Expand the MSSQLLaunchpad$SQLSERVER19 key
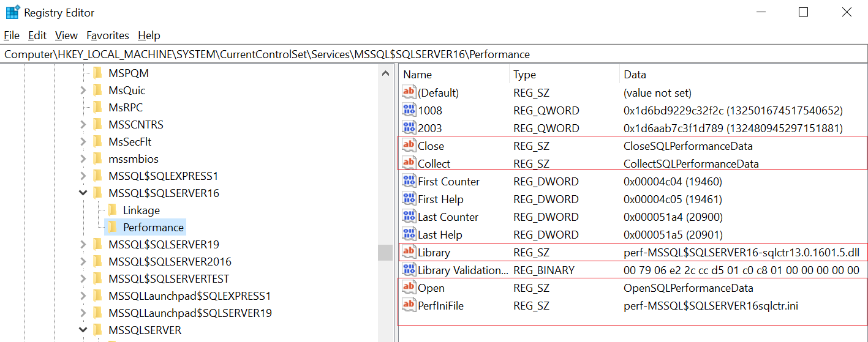The image size is (868, 342). 83,313
